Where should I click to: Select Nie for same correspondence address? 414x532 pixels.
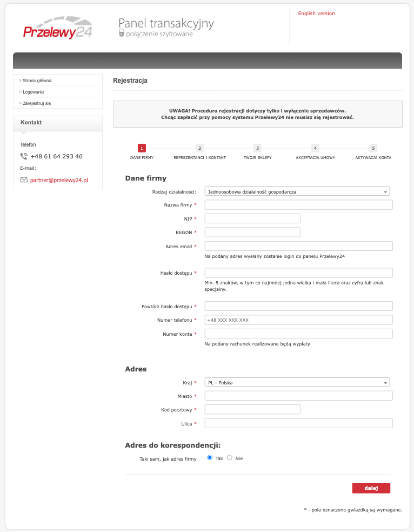coord(230,457)
